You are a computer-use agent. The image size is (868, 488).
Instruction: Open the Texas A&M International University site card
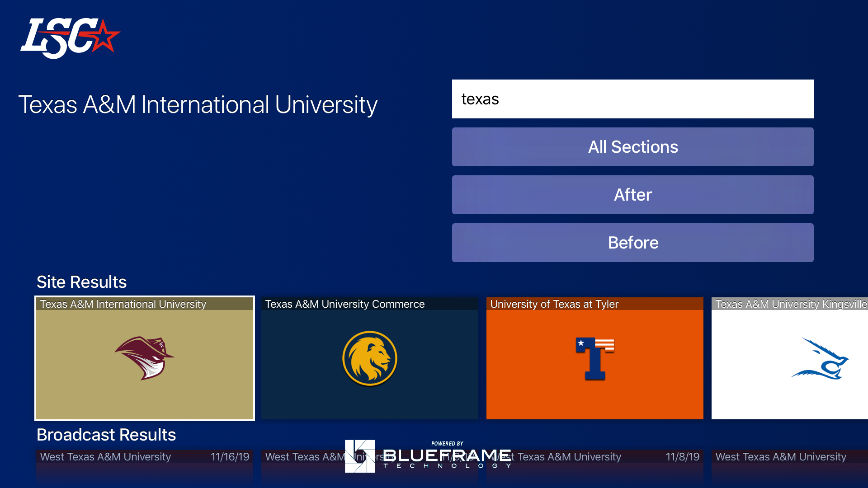pyautogui.click(x=145, y=358)
